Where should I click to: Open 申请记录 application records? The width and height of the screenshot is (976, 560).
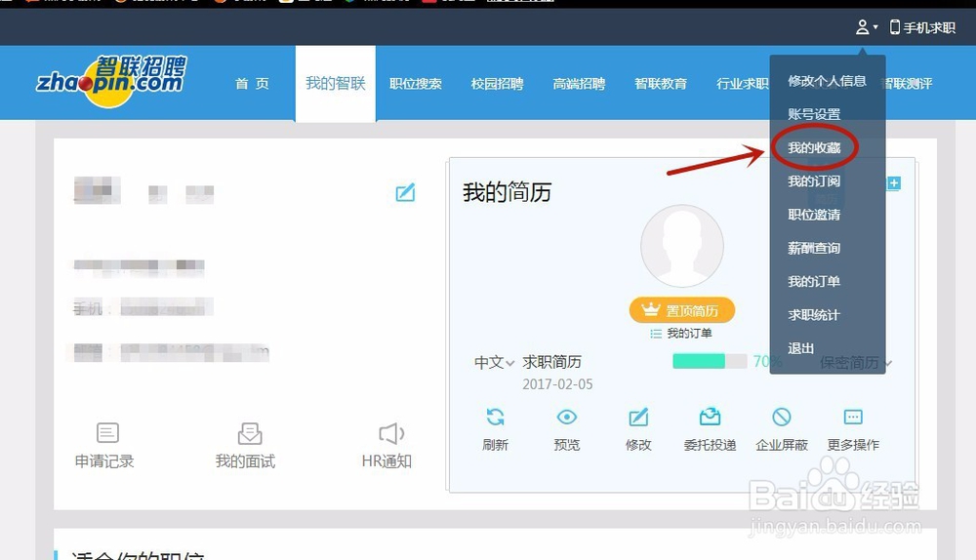104,445
